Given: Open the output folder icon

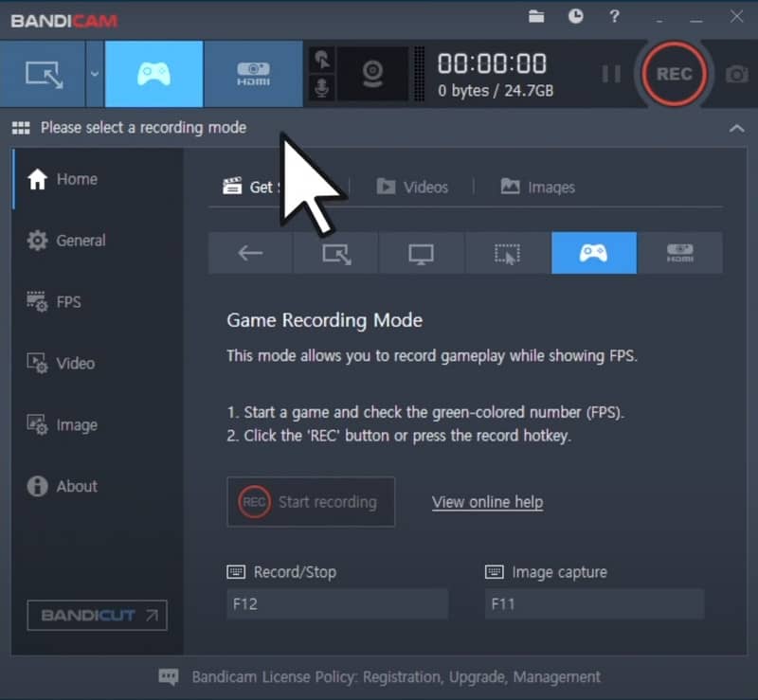Looking at the screenshot, I should coord(536,16).
